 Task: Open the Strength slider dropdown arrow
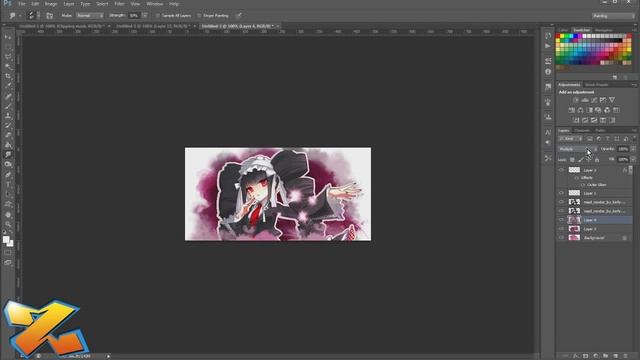(145, 16)
